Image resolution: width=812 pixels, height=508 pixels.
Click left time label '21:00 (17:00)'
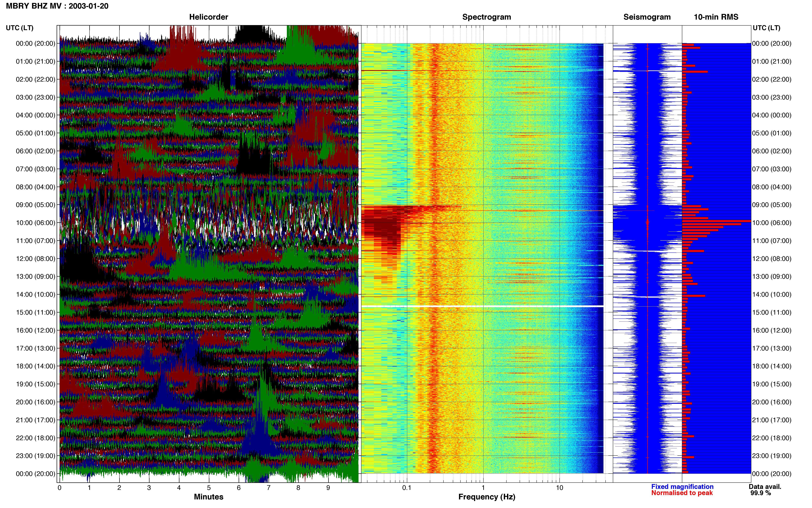[36, 420]
